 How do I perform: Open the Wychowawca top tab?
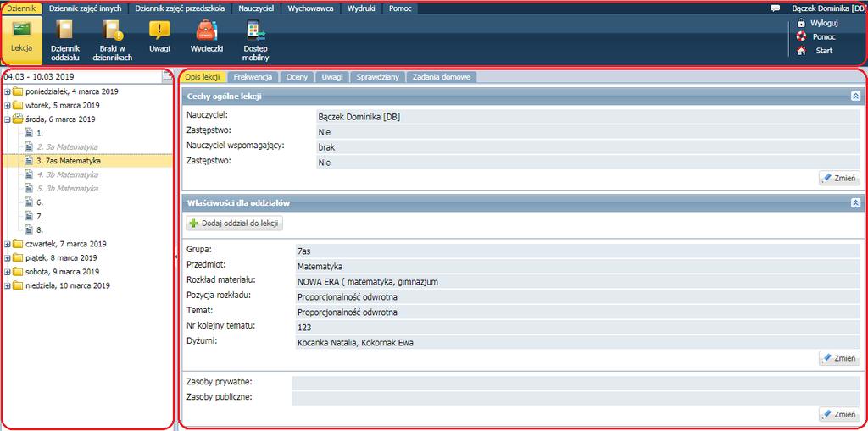click(x=310, y=8)
